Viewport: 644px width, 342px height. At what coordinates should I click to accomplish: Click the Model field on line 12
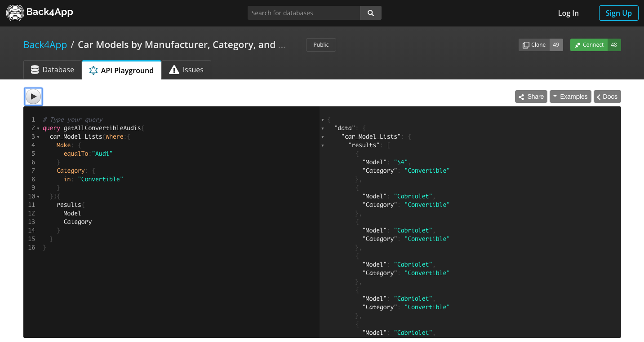[72, 213]
